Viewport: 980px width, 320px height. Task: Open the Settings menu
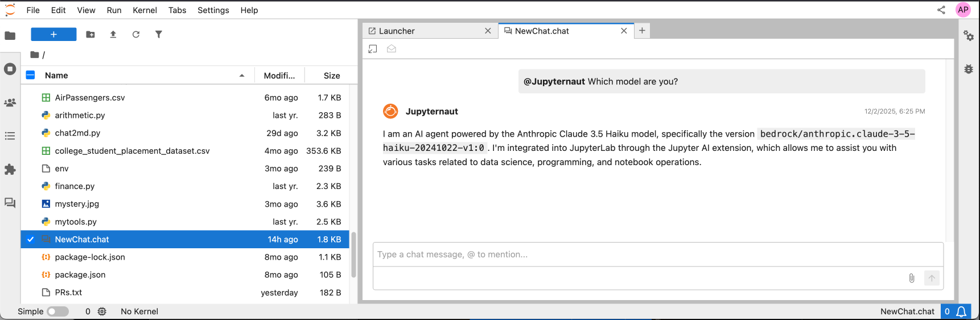pos(213,10)
